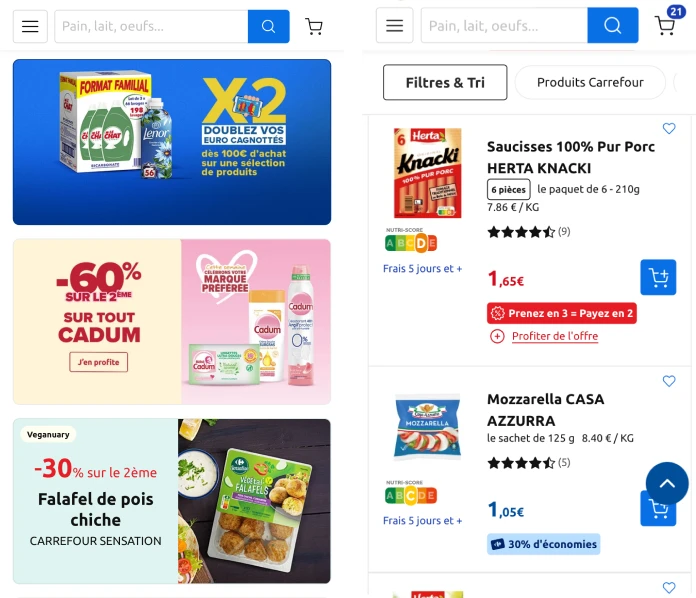Open the Doublez vos euro cagnottés banner
696x598 pixels.
(172, 142)
